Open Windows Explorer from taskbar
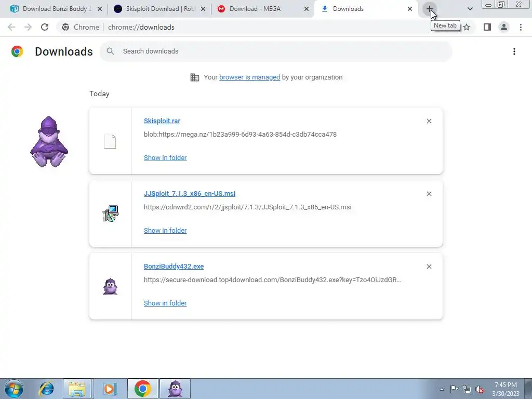 click(77, 389)
